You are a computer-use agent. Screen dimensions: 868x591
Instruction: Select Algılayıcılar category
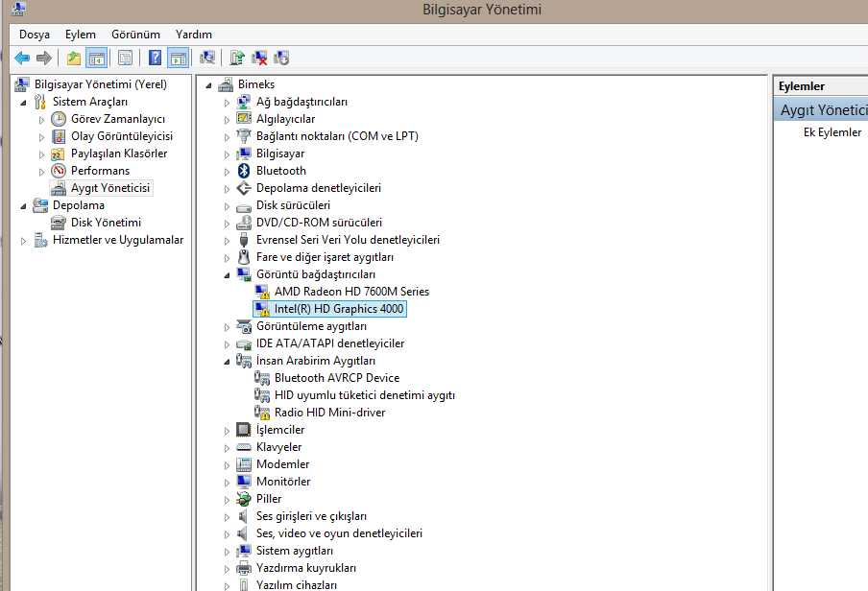[x=285, y=119]
